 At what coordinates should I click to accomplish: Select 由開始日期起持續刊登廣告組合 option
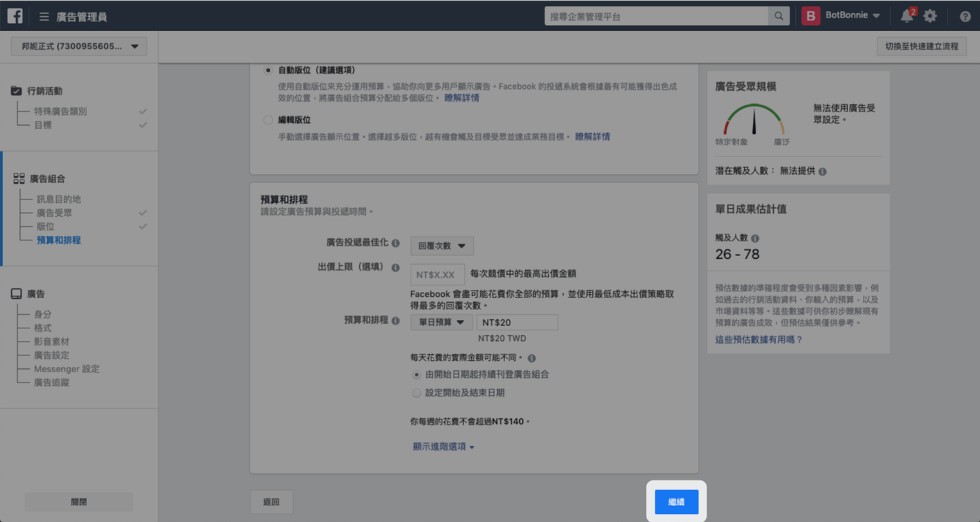point(416,375)
